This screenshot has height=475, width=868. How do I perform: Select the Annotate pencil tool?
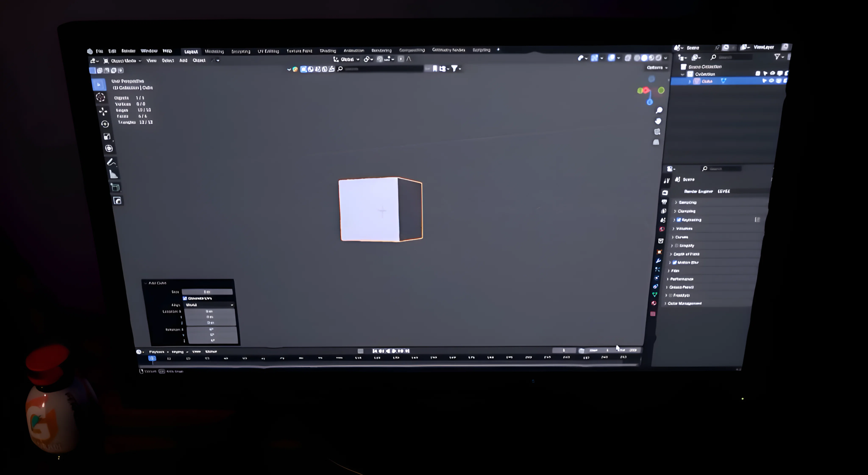pos(111,162)
